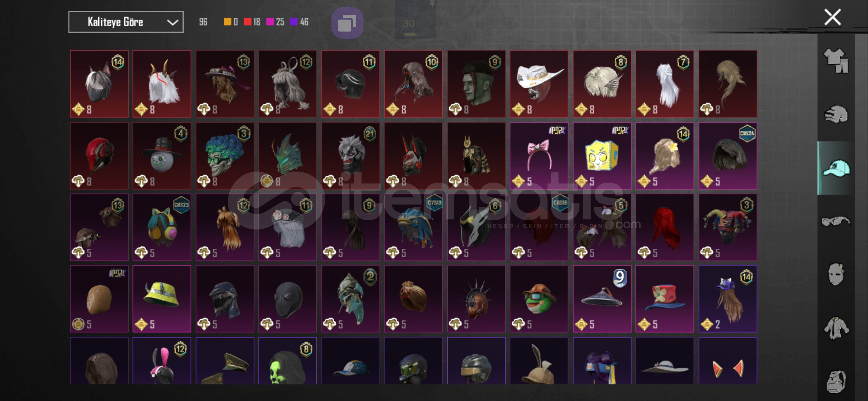868x401 pixels.
Task: Filter by red quality count 18
Action: click(x=252, y=22)
